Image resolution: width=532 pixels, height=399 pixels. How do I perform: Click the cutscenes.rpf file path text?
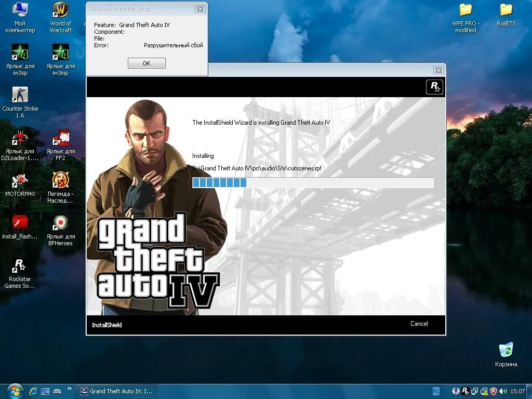pos(257,168)
